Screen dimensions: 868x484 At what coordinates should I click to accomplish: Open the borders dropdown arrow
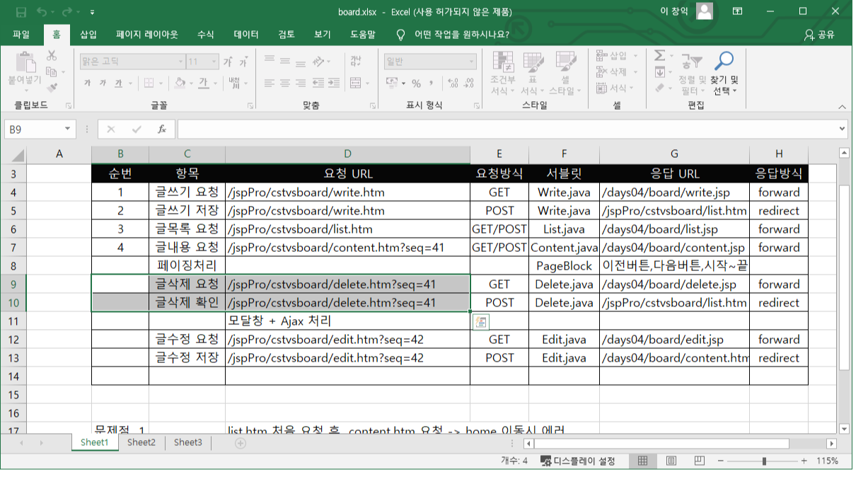[x=161, y=83]
